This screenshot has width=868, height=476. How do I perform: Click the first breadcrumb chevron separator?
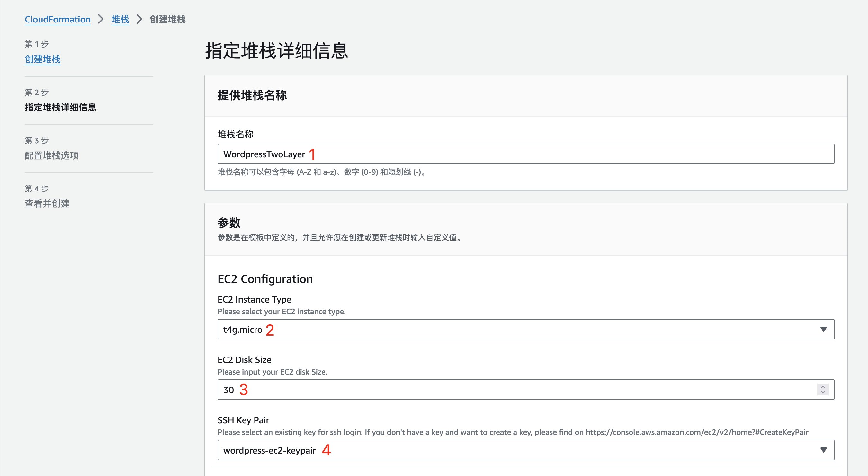click(101, 19)
